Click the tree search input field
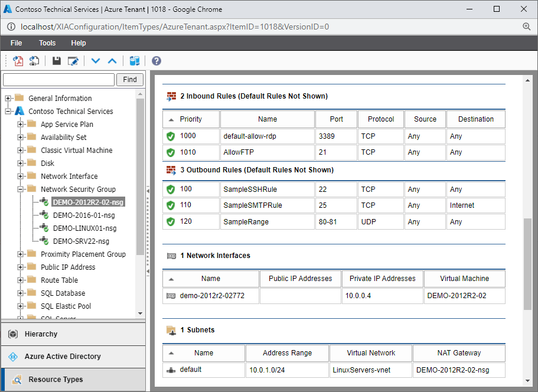The height and width of the screenshot is (392, 538). click(58, 80)
